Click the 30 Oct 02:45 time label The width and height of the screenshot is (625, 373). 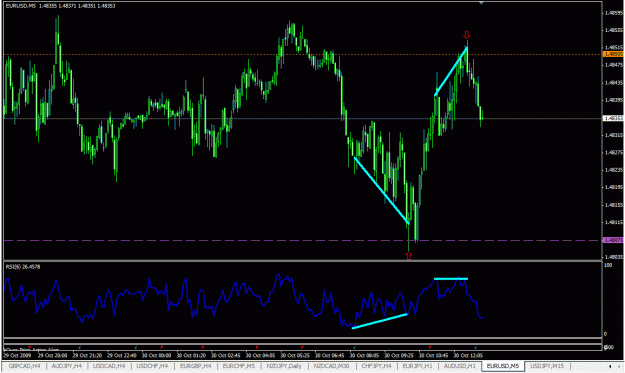pyautogui.click(x=226, y=355)
